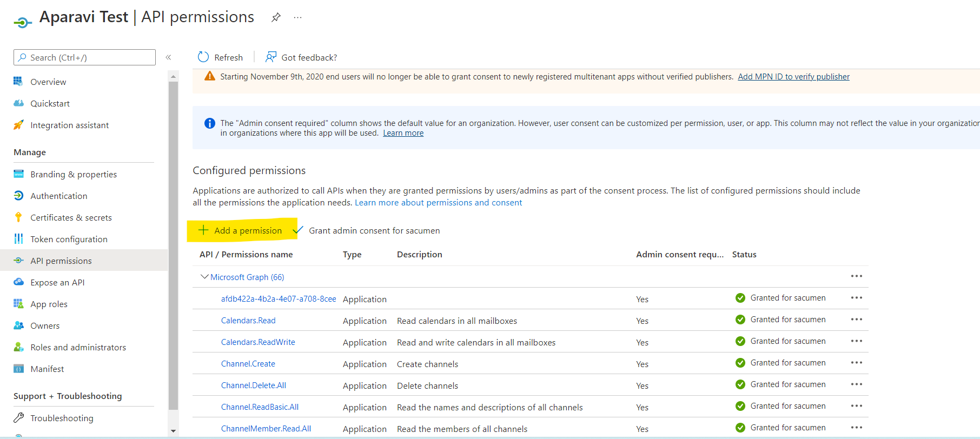Click the Authentication icon
The image size is (980, 439).
click(18, 196)
